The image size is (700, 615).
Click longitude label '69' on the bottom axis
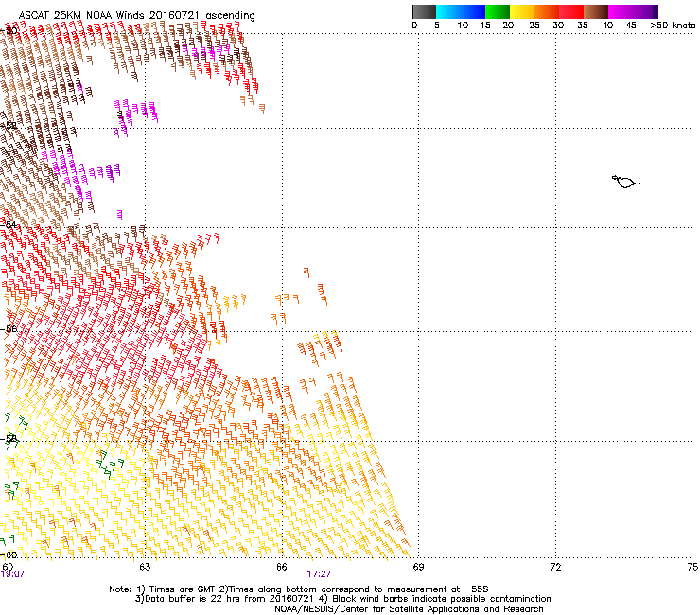coord(418,567)
